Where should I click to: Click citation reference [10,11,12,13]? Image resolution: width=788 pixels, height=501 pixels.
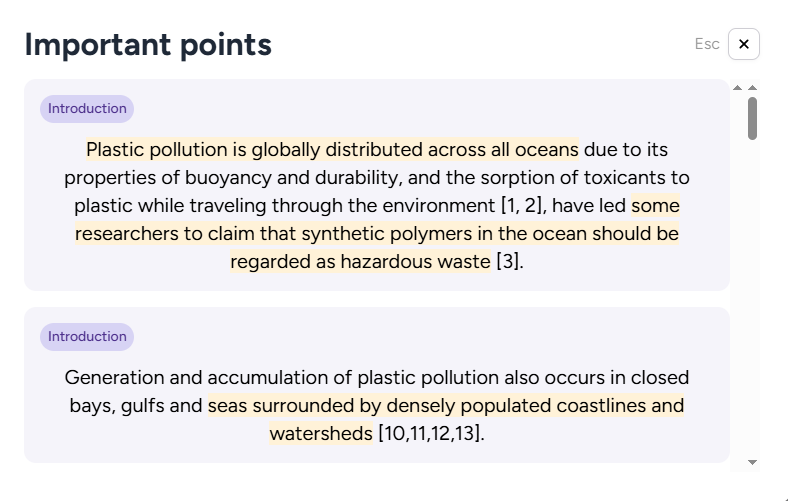[430, 434]
